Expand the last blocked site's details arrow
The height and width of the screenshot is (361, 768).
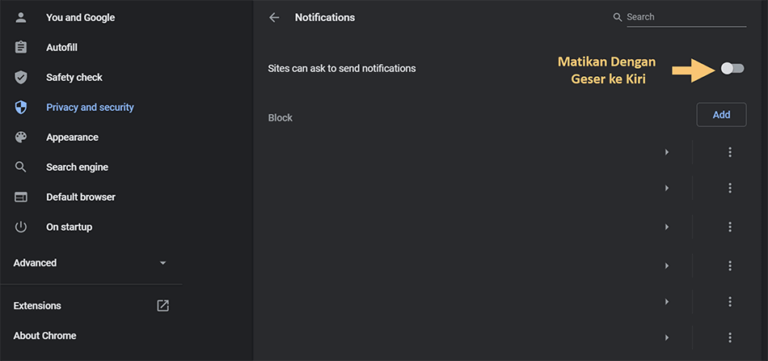click(x=667, y=337)
